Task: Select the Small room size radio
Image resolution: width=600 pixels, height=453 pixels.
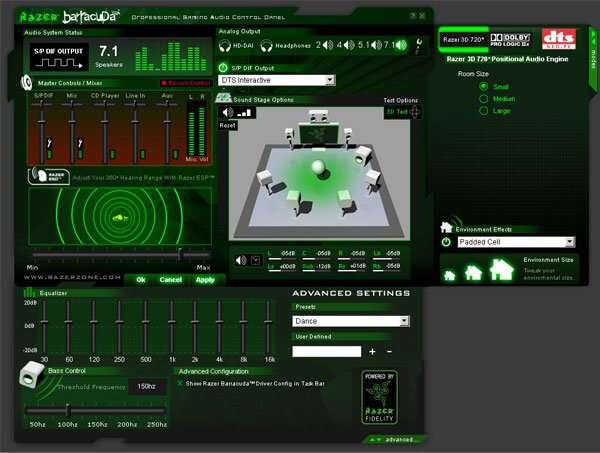Action: pyautogui.click(x=484, y=86)
